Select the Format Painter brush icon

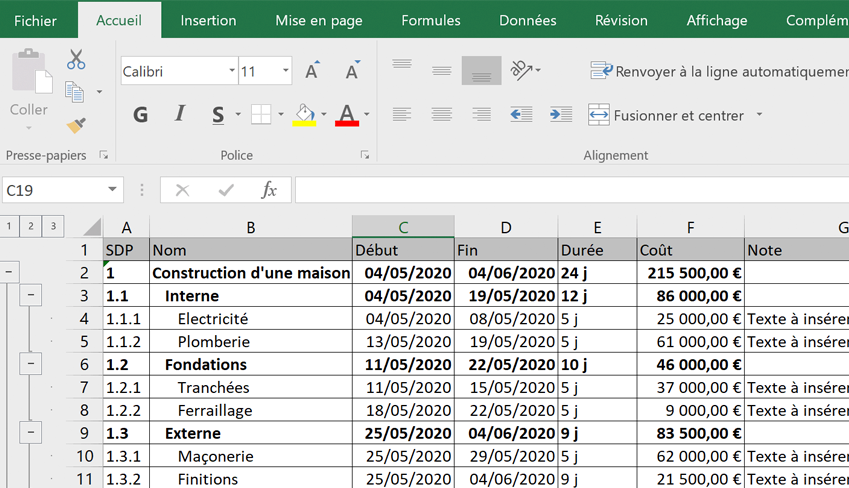pos(76,126)
